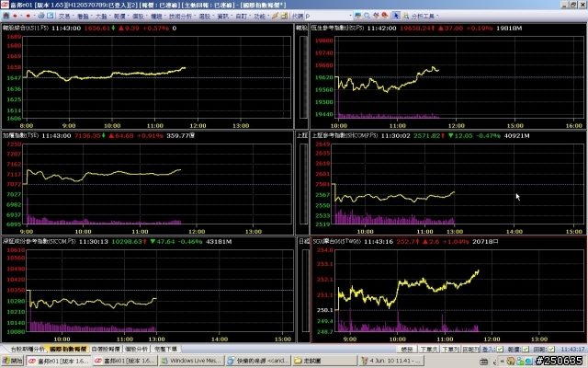Viewport: 588px width, 368px height.
Task: Go forward with the red right arrow
Action: [x=28, y=16]
